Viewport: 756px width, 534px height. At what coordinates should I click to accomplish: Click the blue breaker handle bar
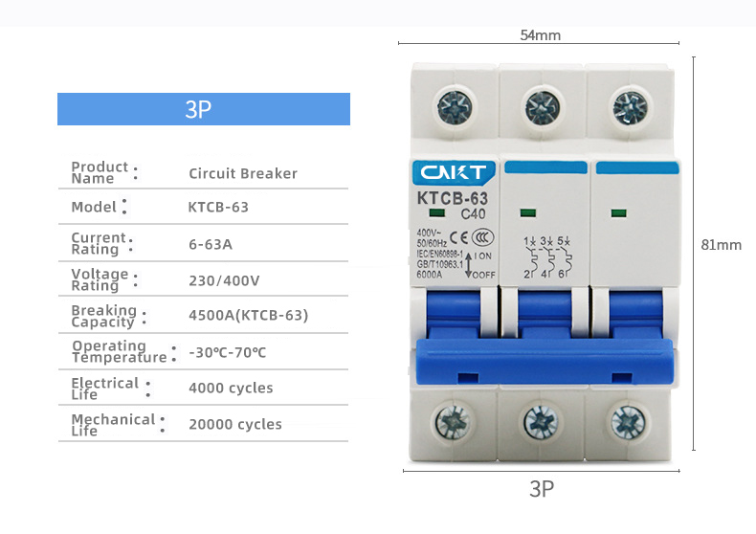point(545,362)
